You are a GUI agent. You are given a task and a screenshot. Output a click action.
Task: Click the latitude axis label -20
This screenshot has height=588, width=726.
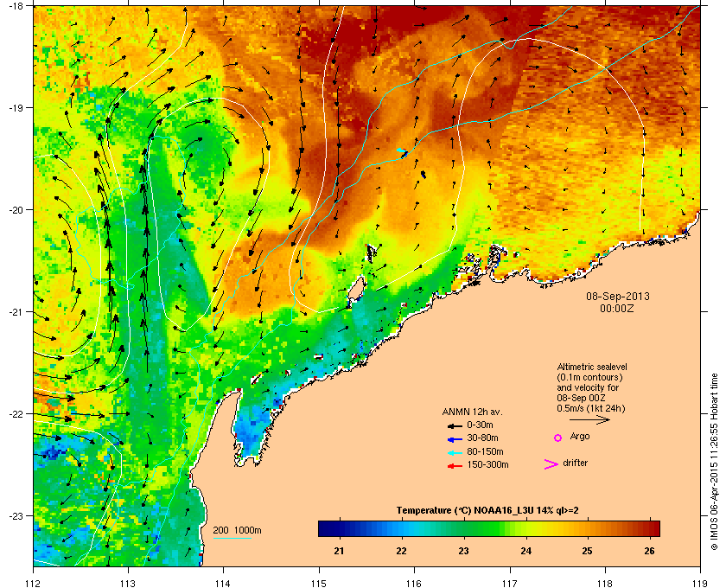pyautogui.click(x=15, y=209)
